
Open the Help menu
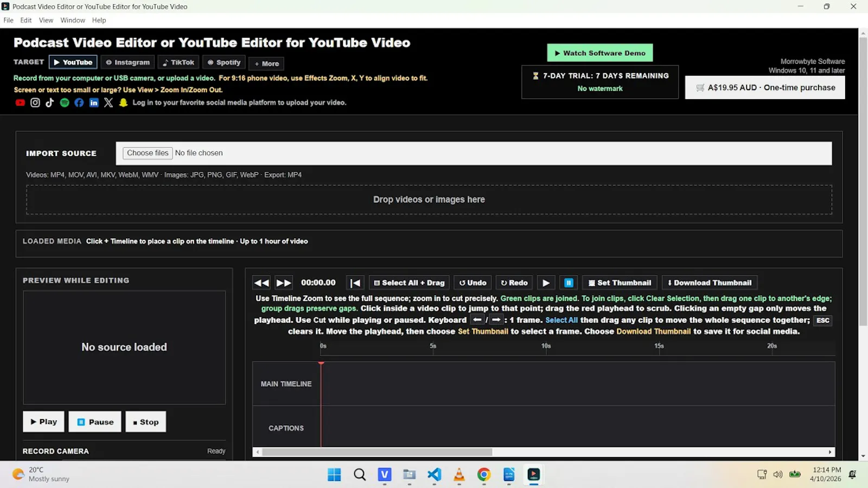(x=99, y=20)
